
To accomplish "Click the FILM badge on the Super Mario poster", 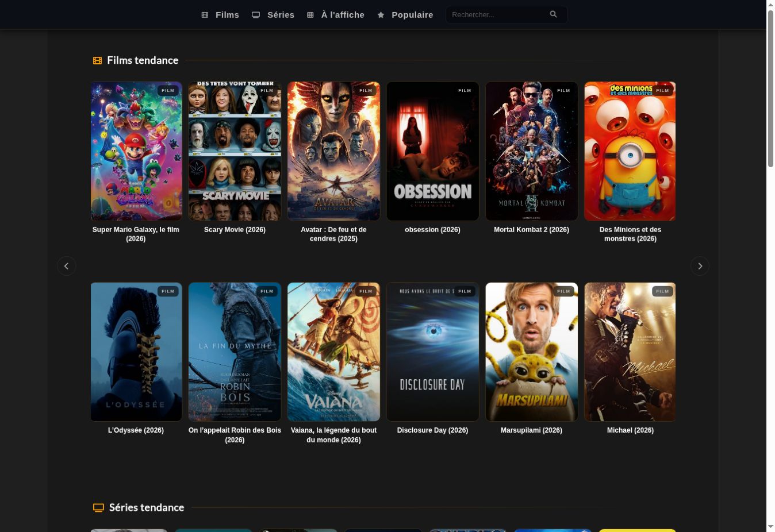I will coord(168,90).
